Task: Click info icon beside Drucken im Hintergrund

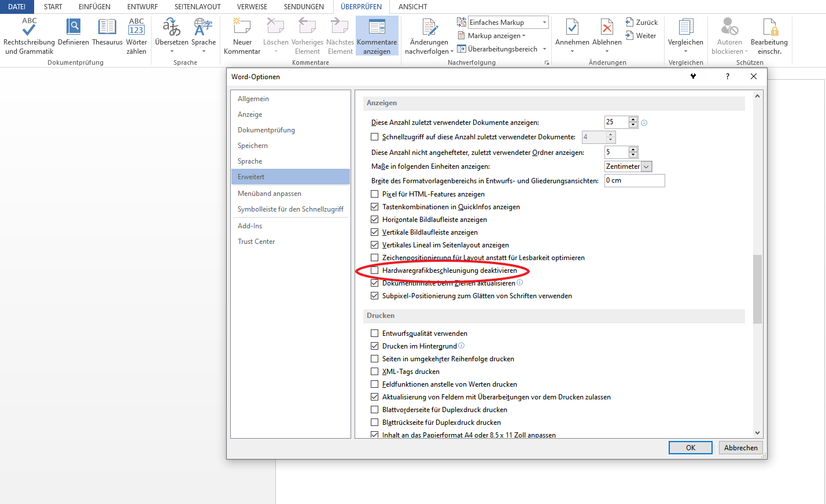Action: point(462,346)
